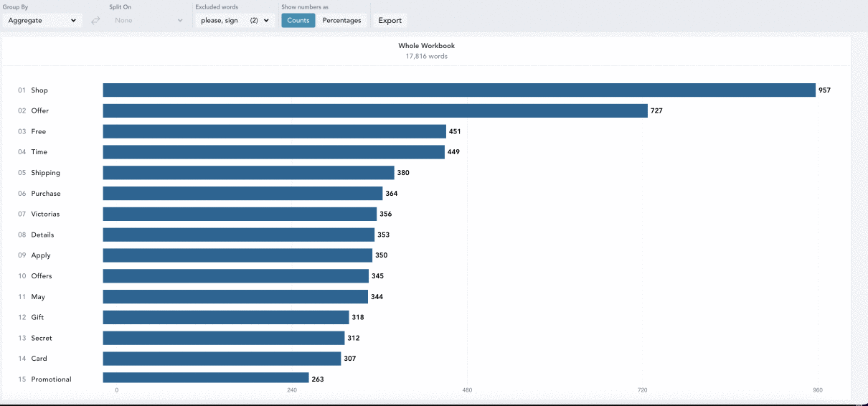868x406 pixels.
Task: Expand the Excluded words dropdown
Action: click(x=235, y=20)
